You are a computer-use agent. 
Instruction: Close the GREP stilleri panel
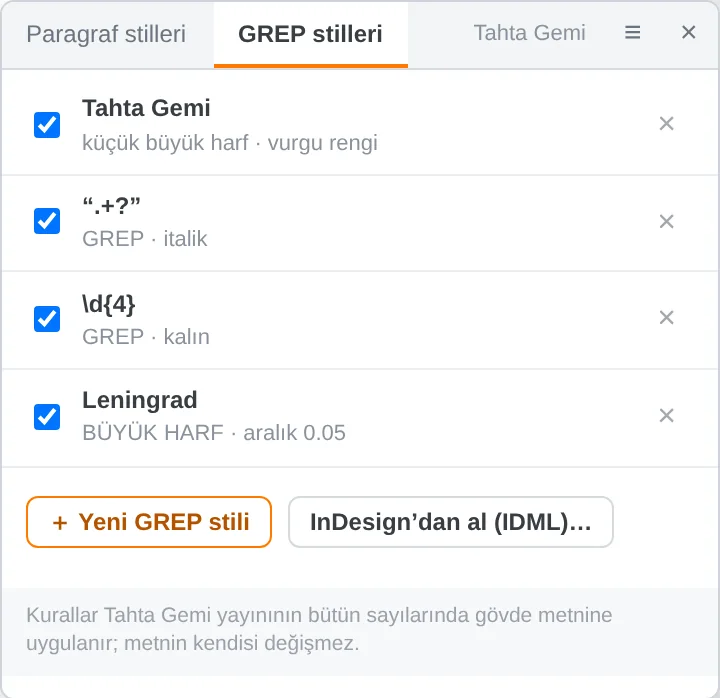click(x=688, y=33)
